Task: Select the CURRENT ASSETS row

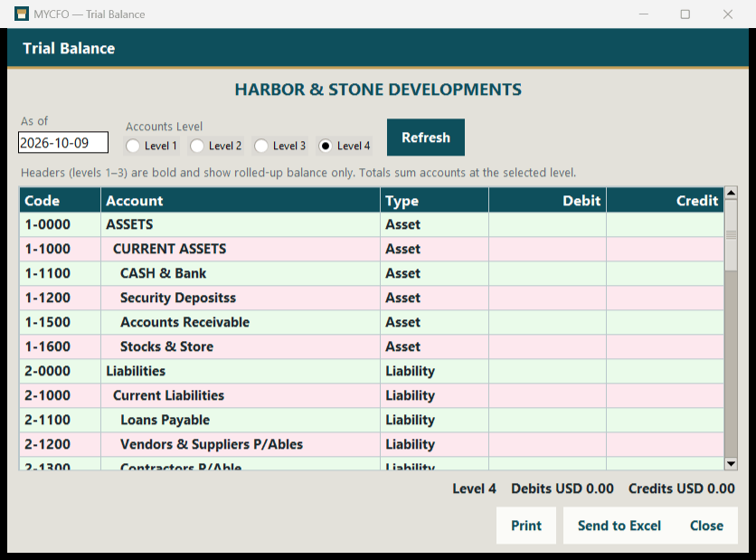Action: coord(372,249)
